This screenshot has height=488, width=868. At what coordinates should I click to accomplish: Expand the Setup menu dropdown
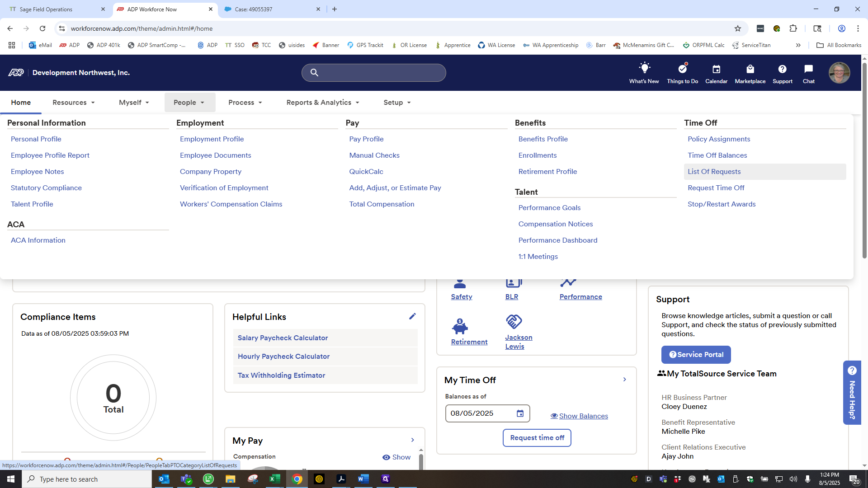point(397,103)
